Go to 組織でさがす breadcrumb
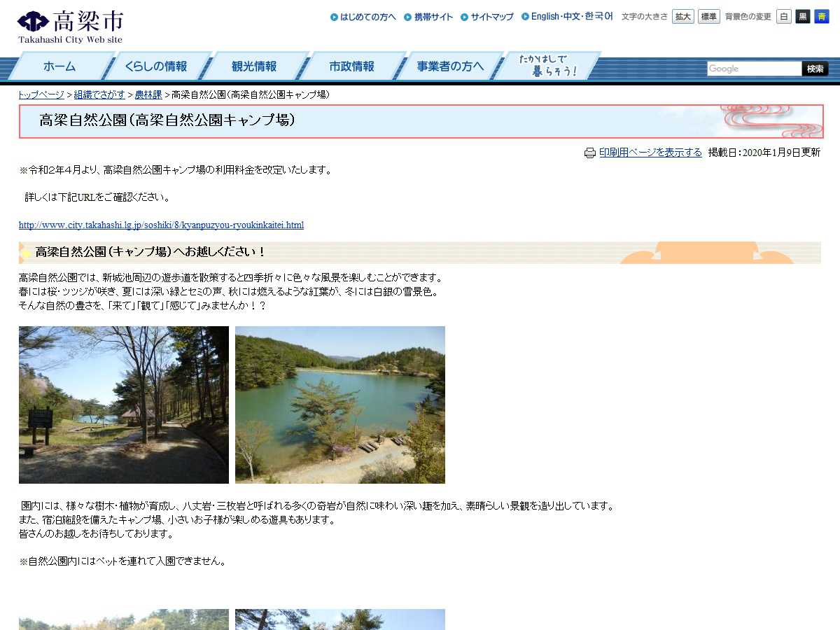This screenshot has height=630, width=840. [x=99, y=94]
